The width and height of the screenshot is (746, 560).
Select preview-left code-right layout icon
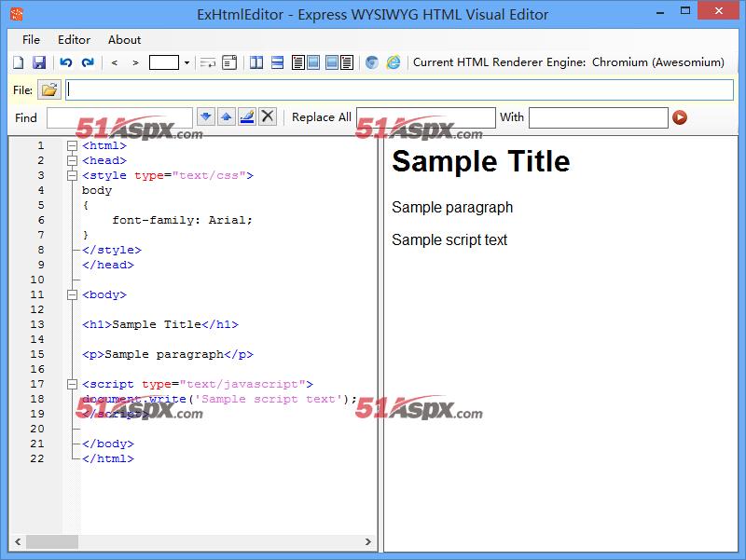(x=339, y=62)
